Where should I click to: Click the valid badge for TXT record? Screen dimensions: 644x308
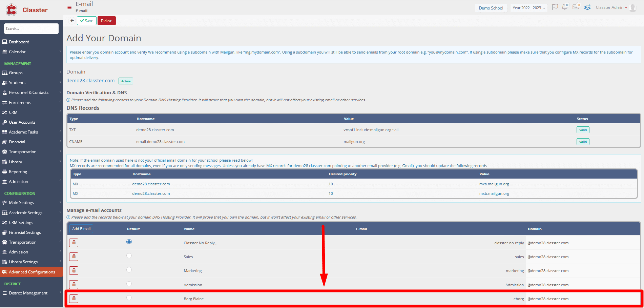(583, 130)
